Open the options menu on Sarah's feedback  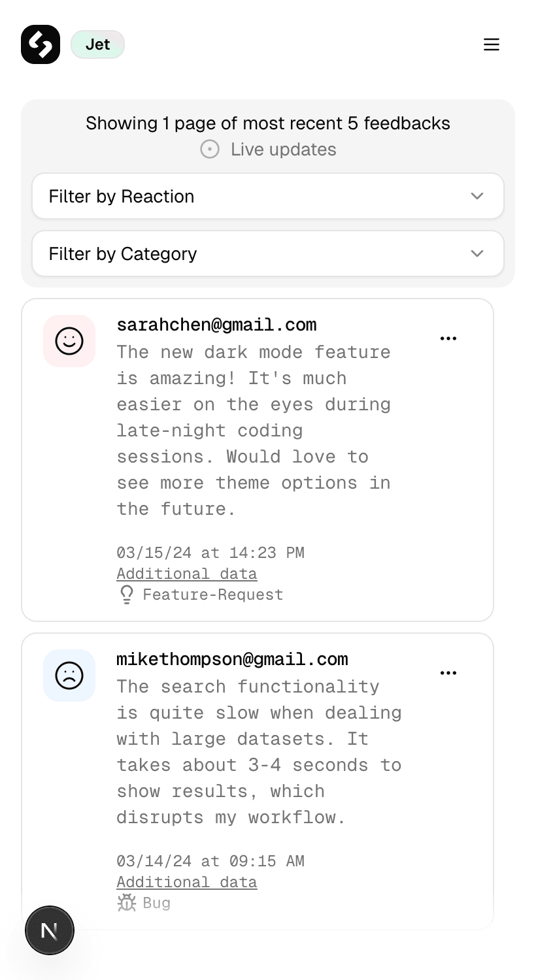[x=448, y=338]
